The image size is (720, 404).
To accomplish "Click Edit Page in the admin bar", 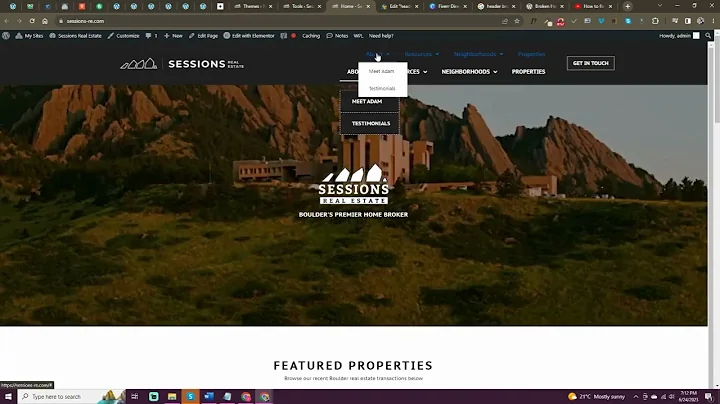I will click(x=203, y=36).
